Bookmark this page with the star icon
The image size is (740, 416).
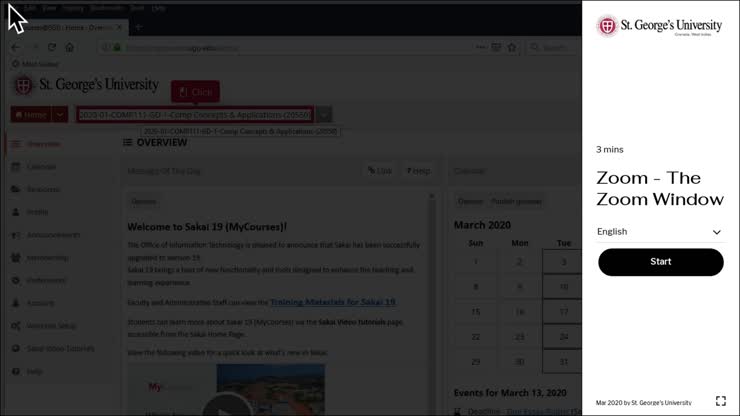512,47
